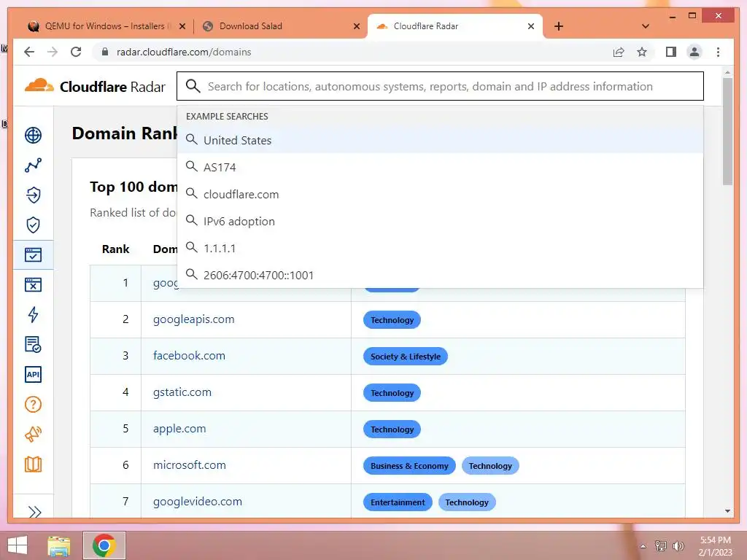Open the traffic line-chart sidebar icon
747x560 pixels.
33,166
